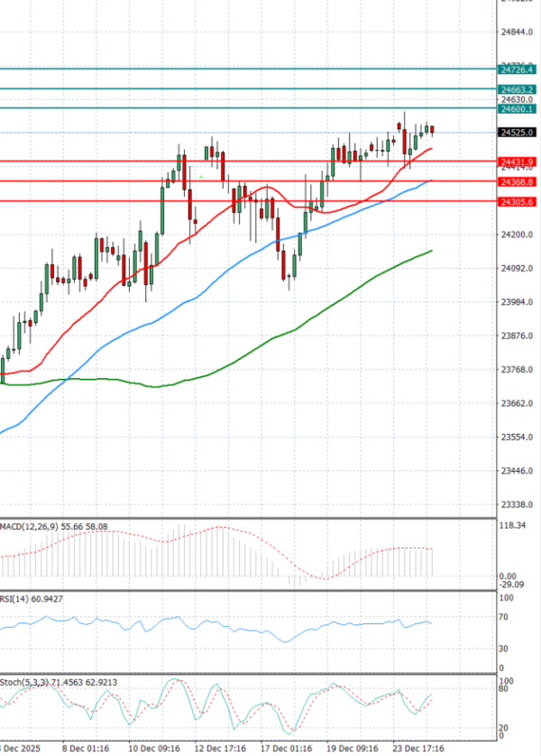The width and height of the screenshot is (541, 756).
Task: Click the 23 Dec 17:16 time axis label
Action: tap(419, 749)
